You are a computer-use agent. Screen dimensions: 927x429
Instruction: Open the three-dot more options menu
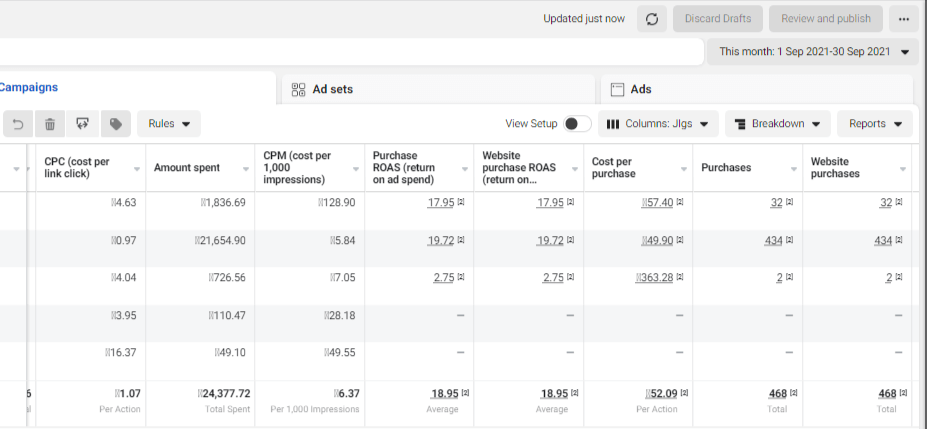click(903, 19)
